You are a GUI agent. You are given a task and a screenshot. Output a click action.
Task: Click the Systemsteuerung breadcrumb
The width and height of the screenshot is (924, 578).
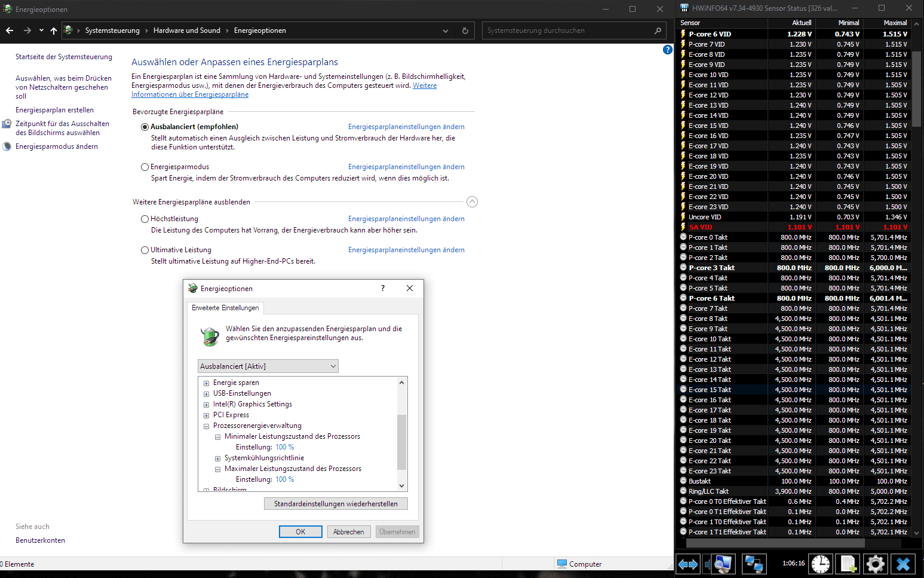(112, 30)
